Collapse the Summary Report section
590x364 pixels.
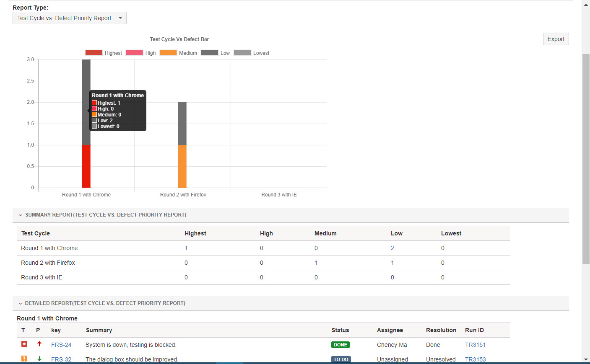tap(20, 215)
